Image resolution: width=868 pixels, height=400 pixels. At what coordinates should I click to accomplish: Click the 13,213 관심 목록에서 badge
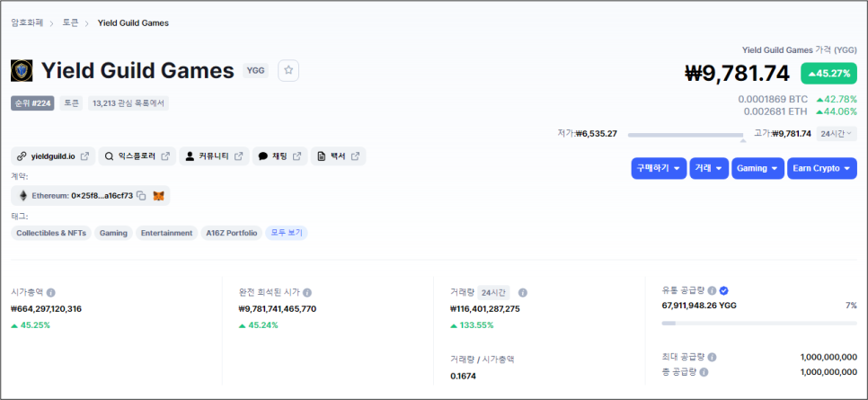128,103
